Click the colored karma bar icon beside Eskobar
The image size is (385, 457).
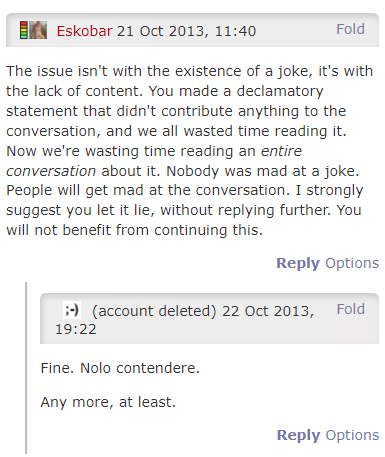coord(24,30)
